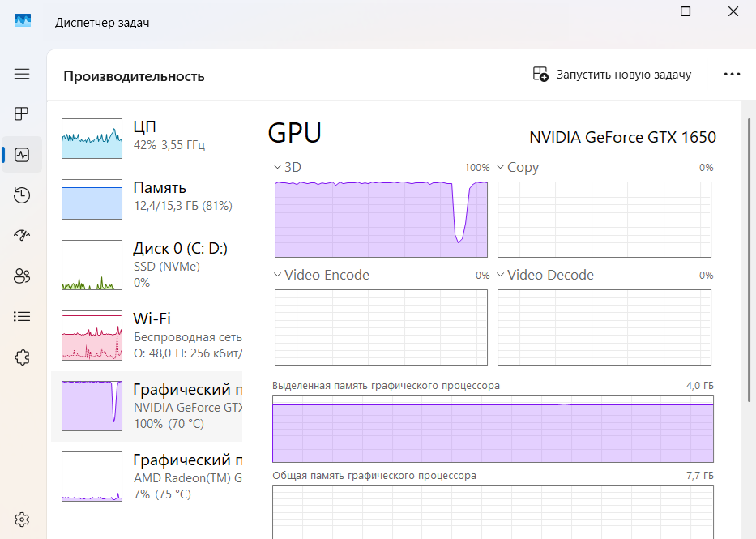Click the 12,4/15,3 ГБ (81%) value

coord(183,206)
